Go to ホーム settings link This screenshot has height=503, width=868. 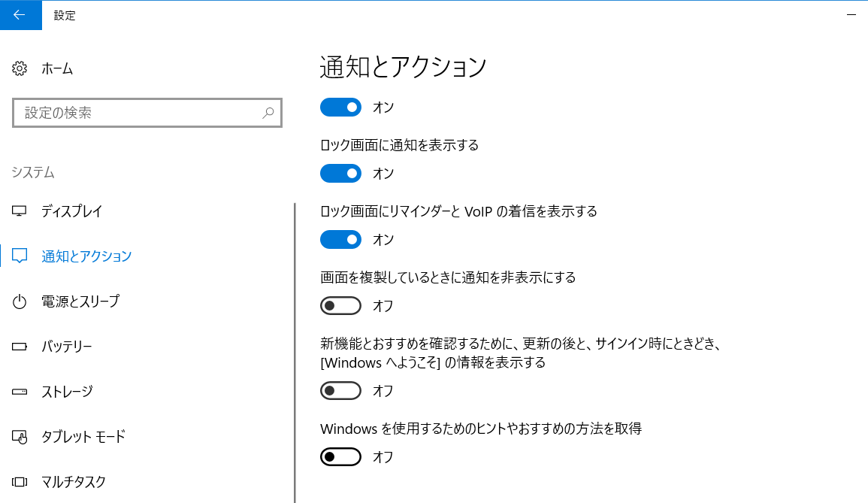point(57,68)
